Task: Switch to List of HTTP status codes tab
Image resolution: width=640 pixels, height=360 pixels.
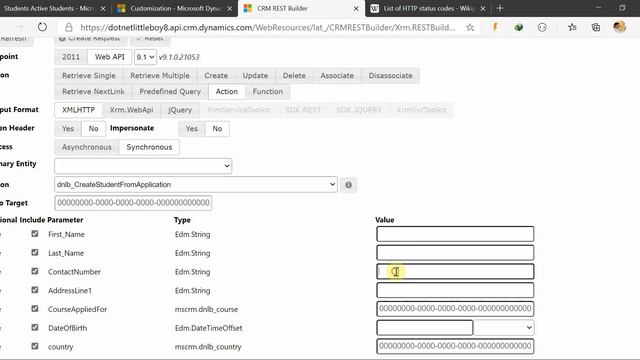Action: click(428, 8)
